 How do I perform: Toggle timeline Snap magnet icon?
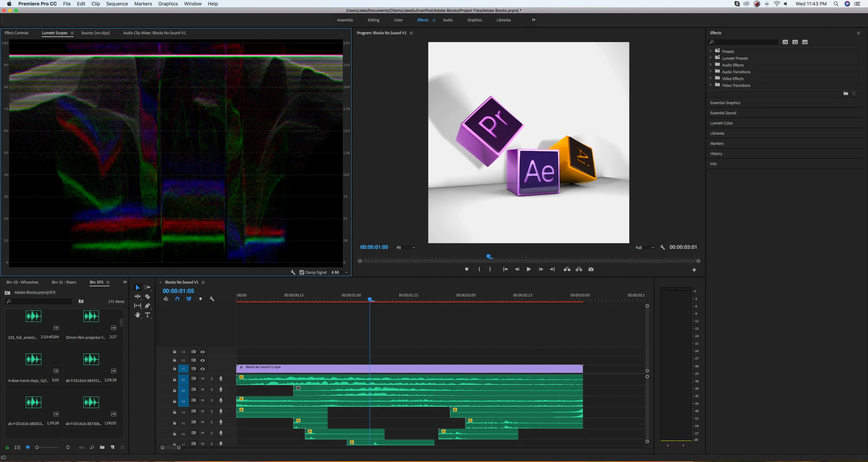coord(177,299)
